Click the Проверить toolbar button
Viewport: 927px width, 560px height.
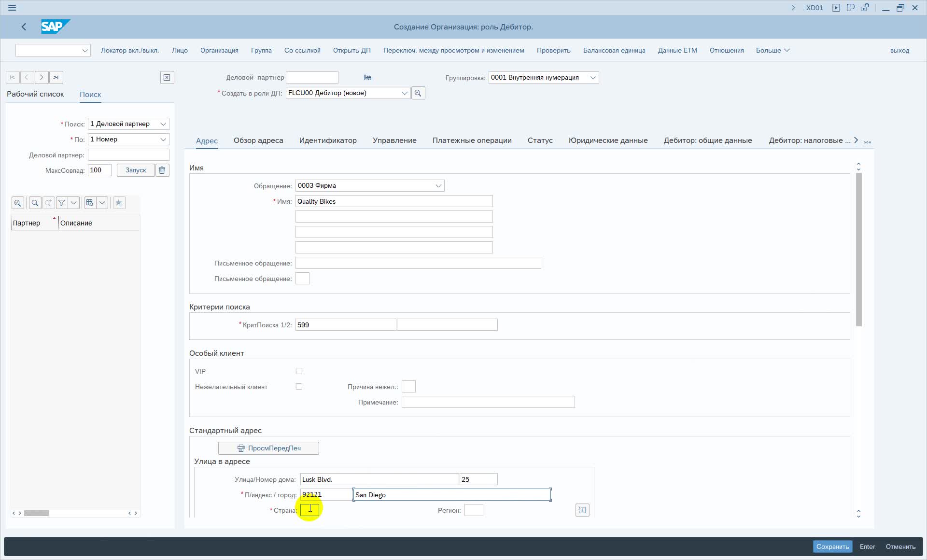[553, 50]
